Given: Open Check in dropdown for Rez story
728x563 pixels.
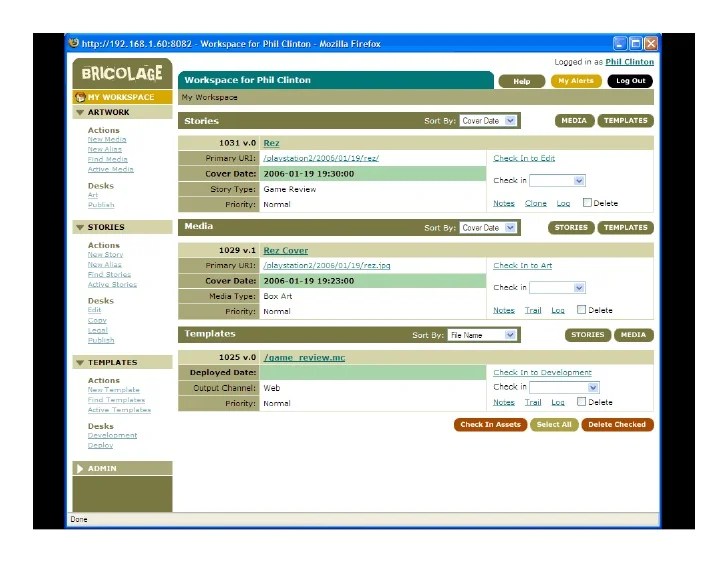Looking at the screenshot, I should coord(557,181).
